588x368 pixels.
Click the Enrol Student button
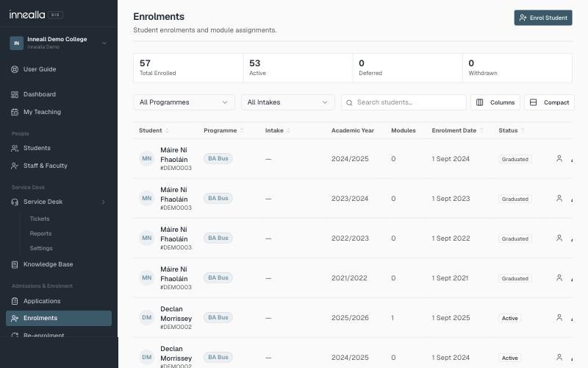click(543, 18)
